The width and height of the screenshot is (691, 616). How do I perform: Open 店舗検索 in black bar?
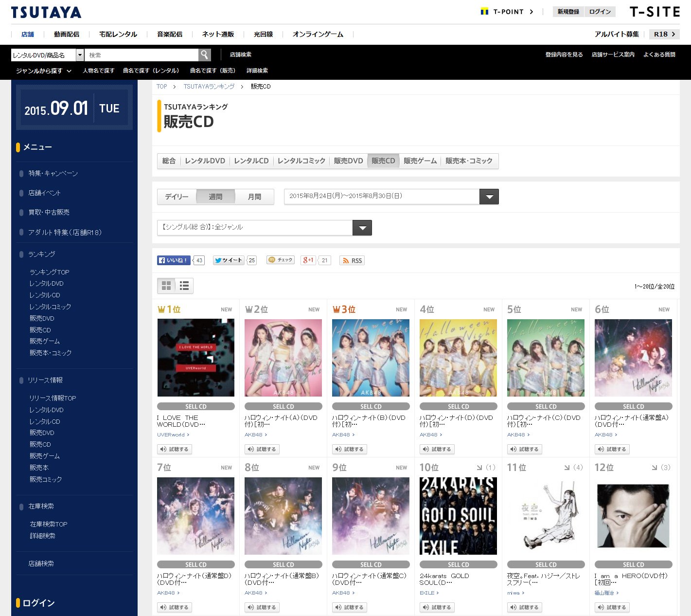[x=240, y=54]
